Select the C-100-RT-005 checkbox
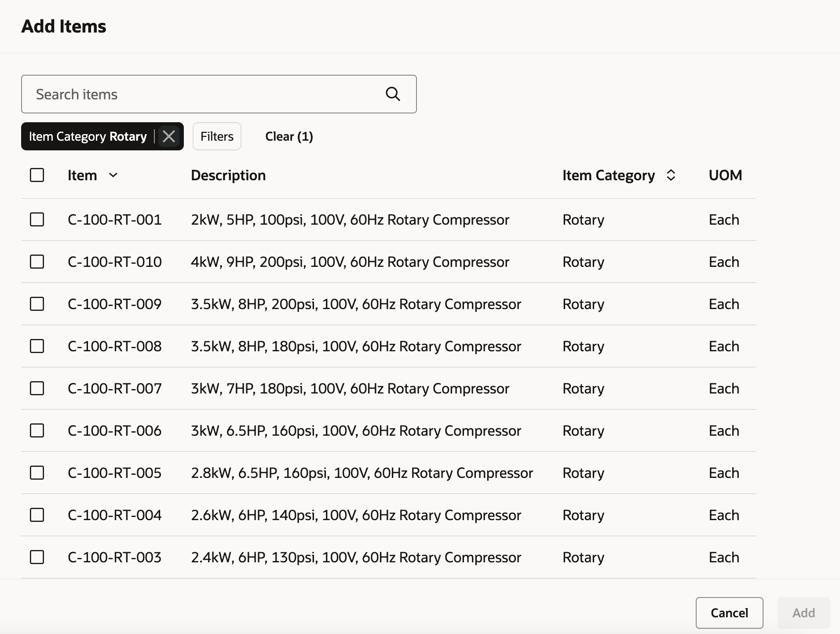The width and height of the screenshot is (840, 634). [37, 473]
